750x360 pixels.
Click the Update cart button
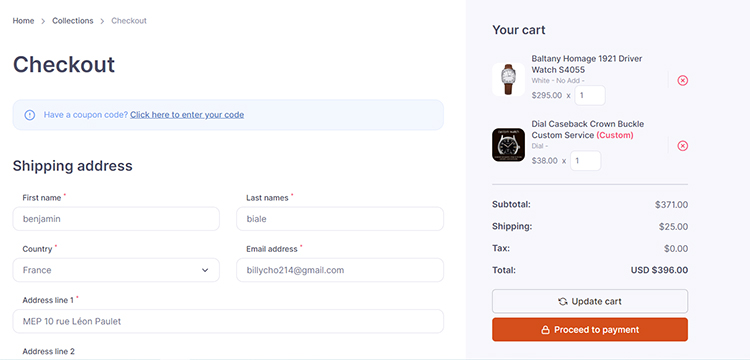point(590,301)
